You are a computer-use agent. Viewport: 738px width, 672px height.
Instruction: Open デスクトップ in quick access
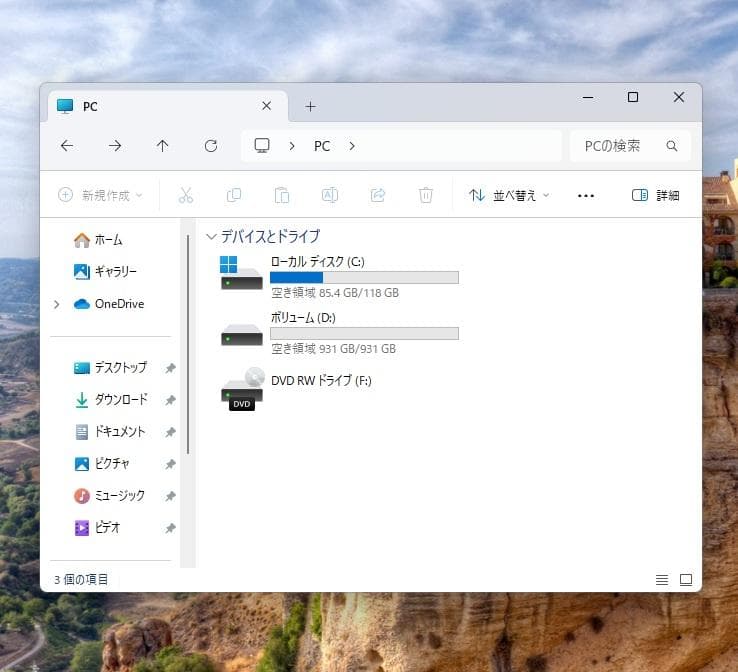[x=111, y=368]
